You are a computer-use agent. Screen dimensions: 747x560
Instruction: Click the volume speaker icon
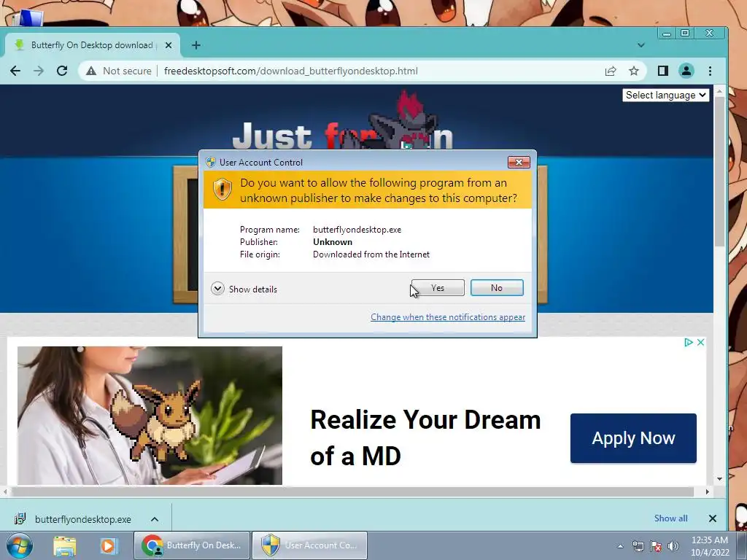pos(673,546)
